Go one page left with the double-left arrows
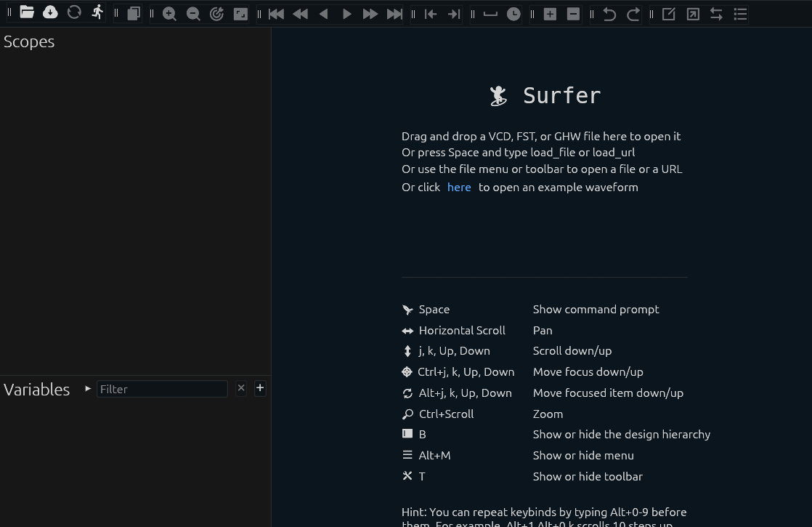This screenshot has height=527, width=812. click(301, 14)
